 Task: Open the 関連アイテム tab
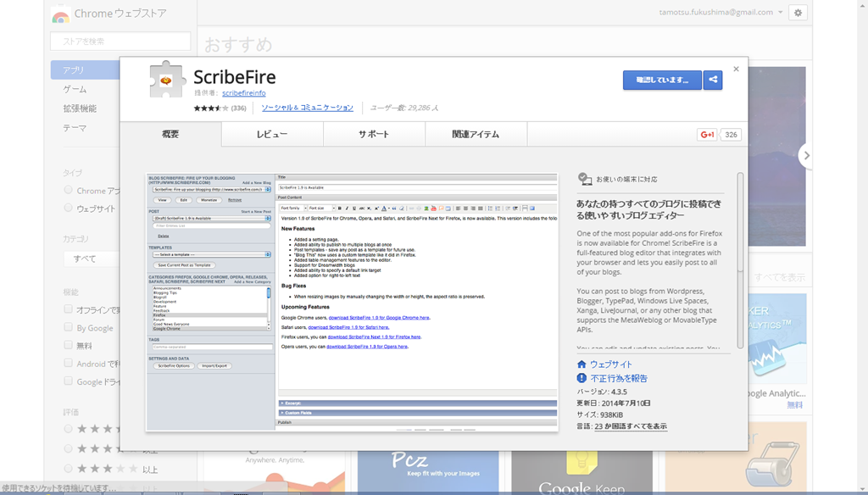pyautogui.click(x=476, y=135)
